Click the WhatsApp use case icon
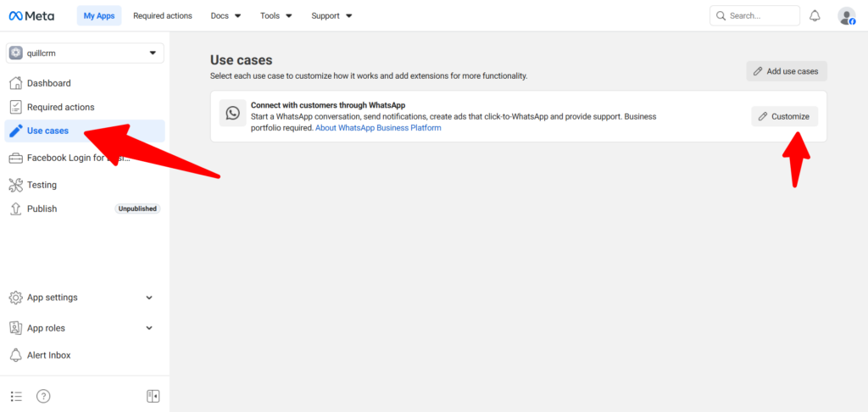Viewport: 868px width, 412px height. tap(232, 113)
